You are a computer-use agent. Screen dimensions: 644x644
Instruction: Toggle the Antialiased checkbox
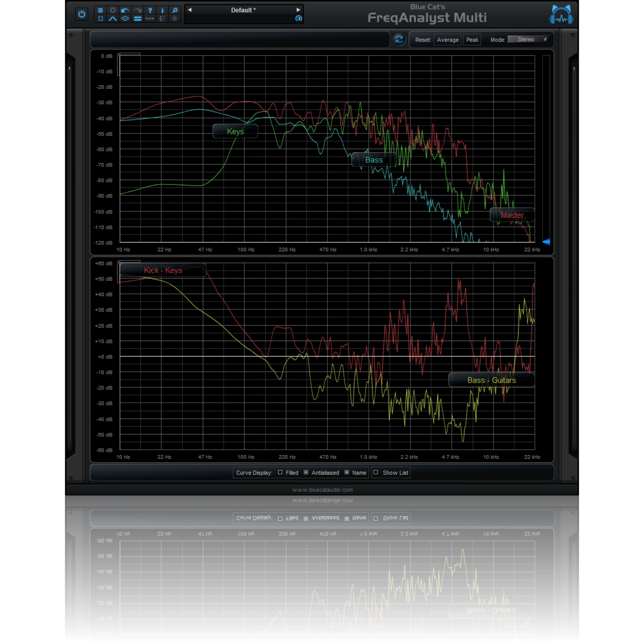[x=306, y=472]
